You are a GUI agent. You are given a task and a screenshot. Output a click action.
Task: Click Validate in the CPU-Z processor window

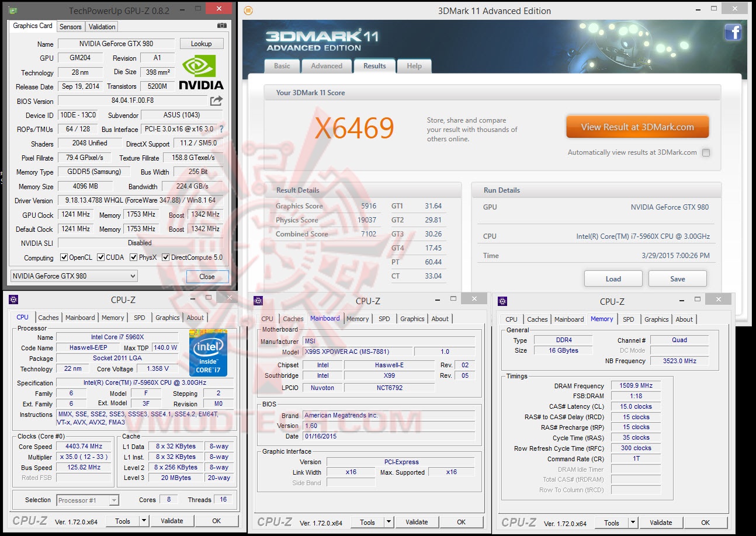pyautogui.click(x=172, y=521)
